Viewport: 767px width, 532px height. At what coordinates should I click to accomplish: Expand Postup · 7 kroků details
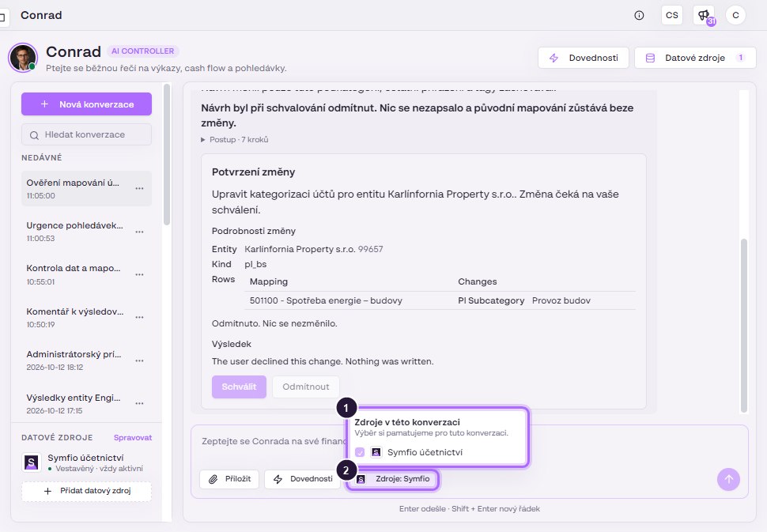point(235,139)
